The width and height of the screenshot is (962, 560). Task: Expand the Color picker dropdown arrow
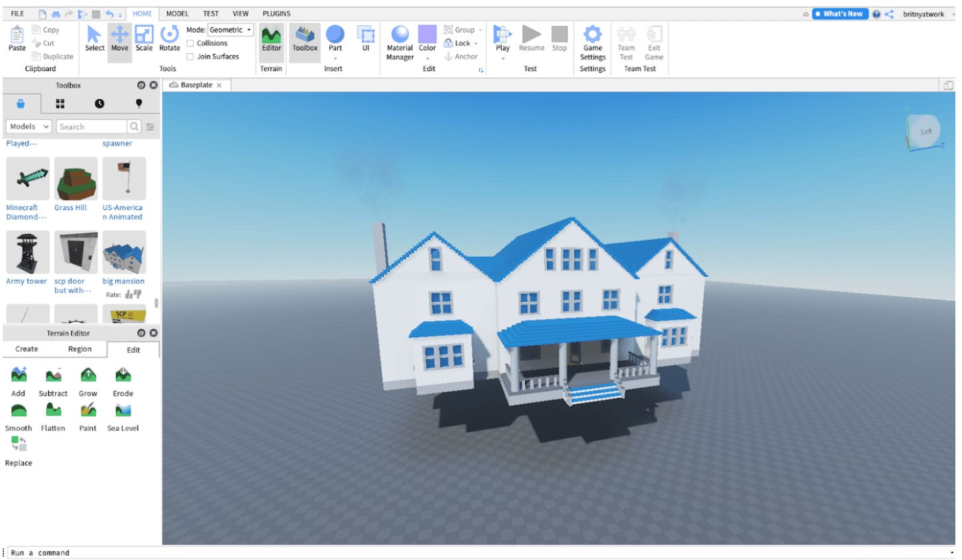click(x=427, y=59)
